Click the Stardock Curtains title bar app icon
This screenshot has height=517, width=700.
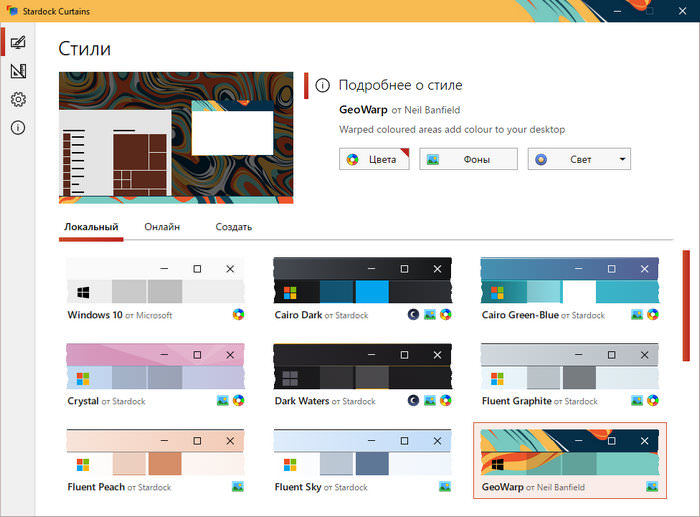[x=12, y=11]
